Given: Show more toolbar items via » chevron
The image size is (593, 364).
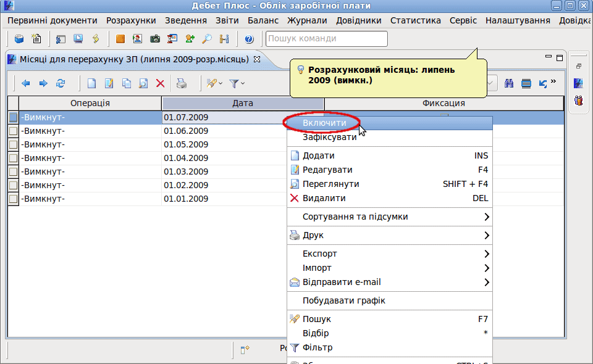Looking at the screenshot, I should [x=553, y=81].
